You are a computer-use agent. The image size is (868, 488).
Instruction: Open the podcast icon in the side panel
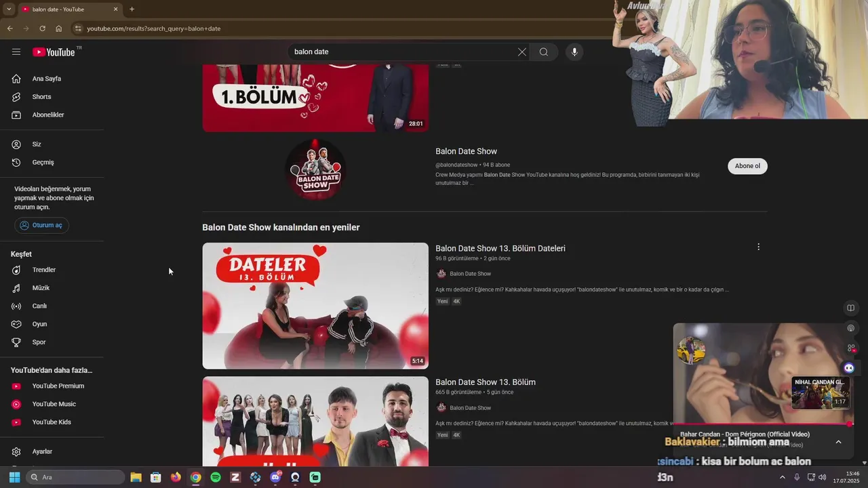[x=850, y=328]
